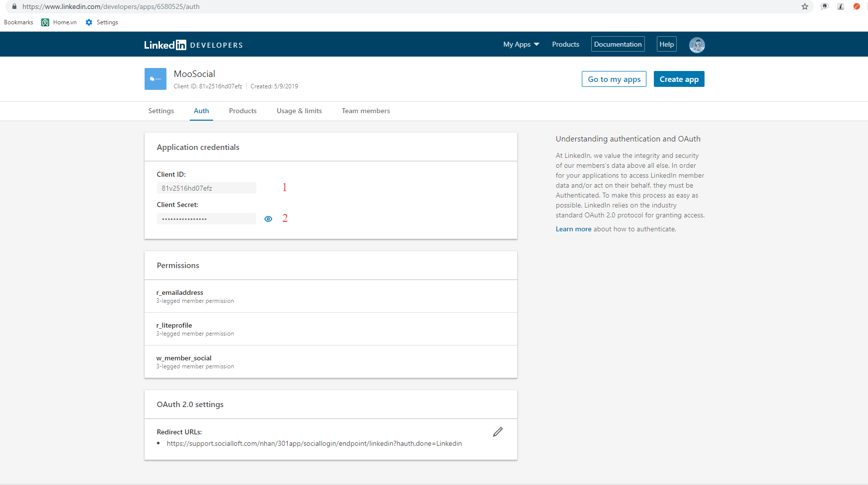868x485 pixels.
Task: Click the browser address bar URL
Action: coord(111,6)
